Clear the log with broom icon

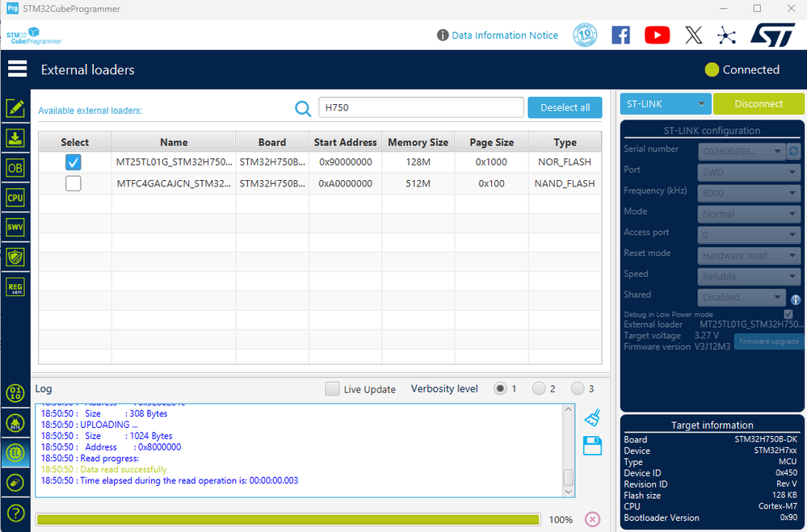[592, 417]
